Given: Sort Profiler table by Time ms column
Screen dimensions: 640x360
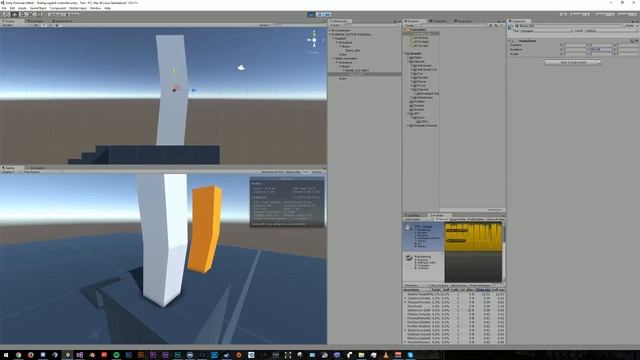Looking at the screenshot, I should pos(483,290).
